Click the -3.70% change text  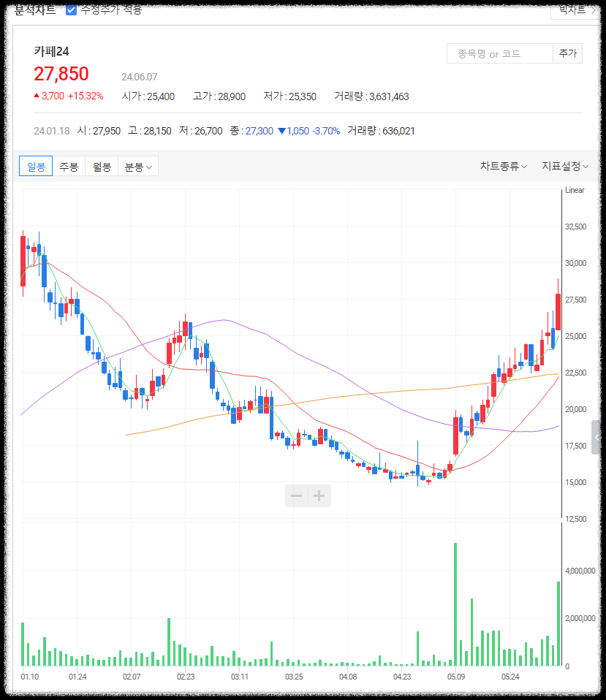[x=326, y=132]
